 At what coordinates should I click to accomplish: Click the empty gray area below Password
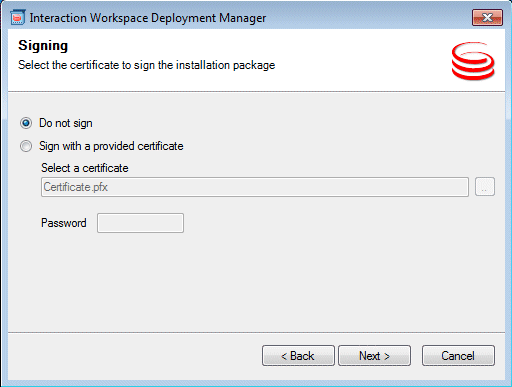[256, 282]
